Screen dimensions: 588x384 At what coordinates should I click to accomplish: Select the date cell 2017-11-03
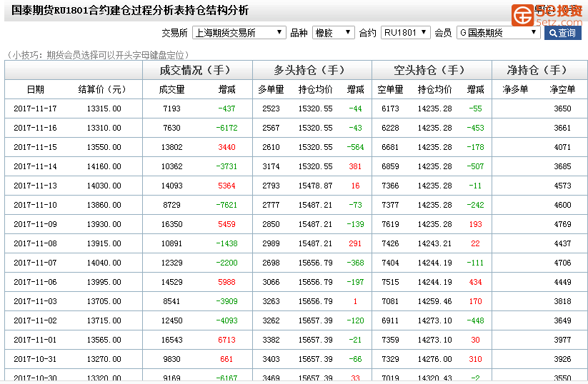tap(35, 301)
